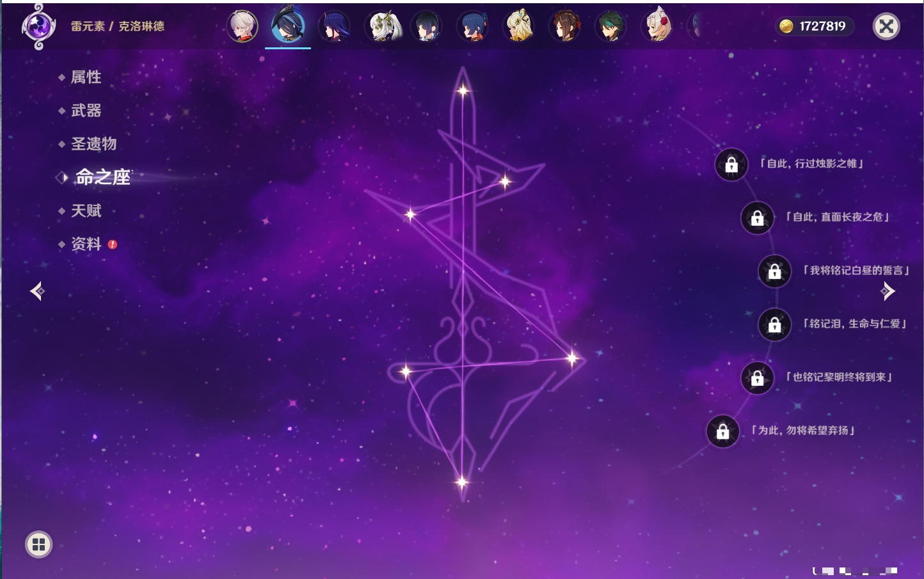Select the long purple-haired character avatar
924x579 pixels.
click(334, 26)
